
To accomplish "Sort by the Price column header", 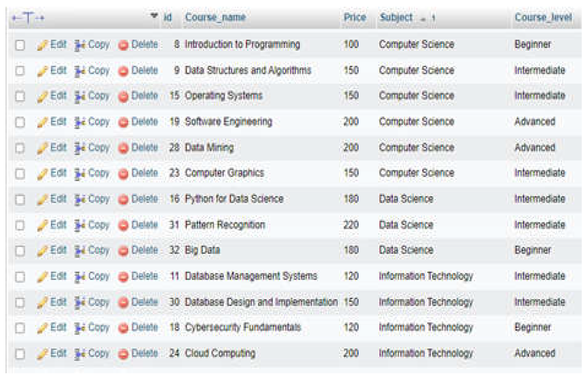I will pyautogui.click(x=355, y=17).
